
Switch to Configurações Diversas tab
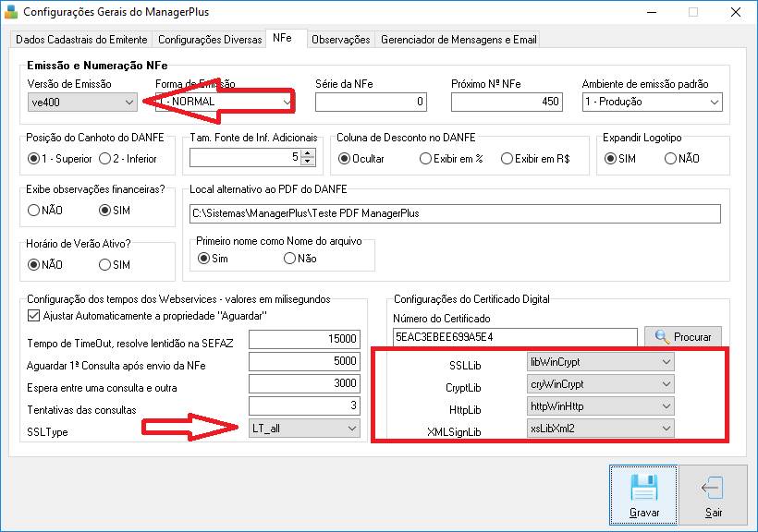210,40
